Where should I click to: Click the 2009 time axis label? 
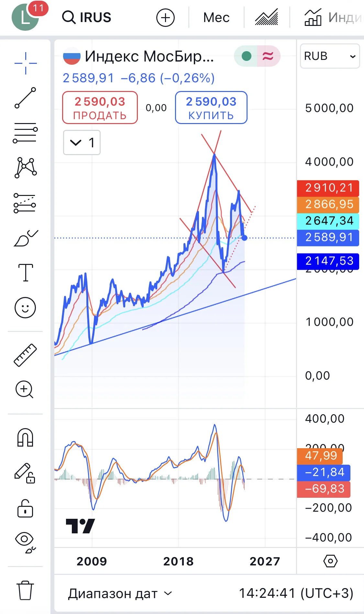(92, 561)
